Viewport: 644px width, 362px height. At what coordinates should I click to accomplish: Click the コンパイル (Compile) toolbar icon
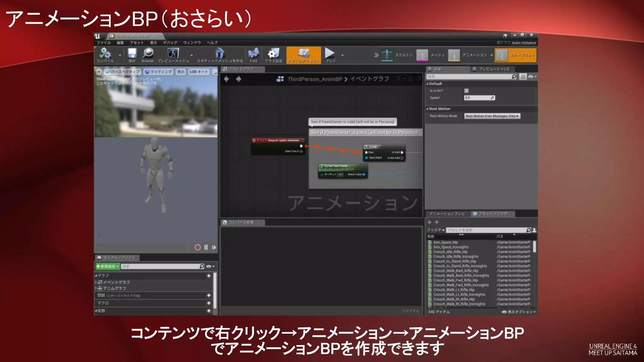point(105,55)
